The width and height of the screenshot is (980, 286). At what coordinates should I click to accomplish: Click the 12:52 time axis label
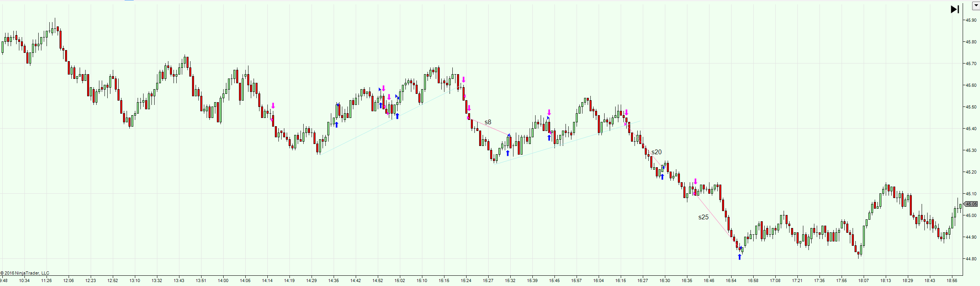(x=113, y=281)
